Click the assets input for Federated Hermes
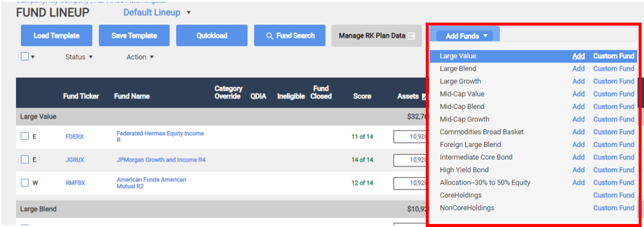This screenshot has height=227, width=644. point(410,137)
